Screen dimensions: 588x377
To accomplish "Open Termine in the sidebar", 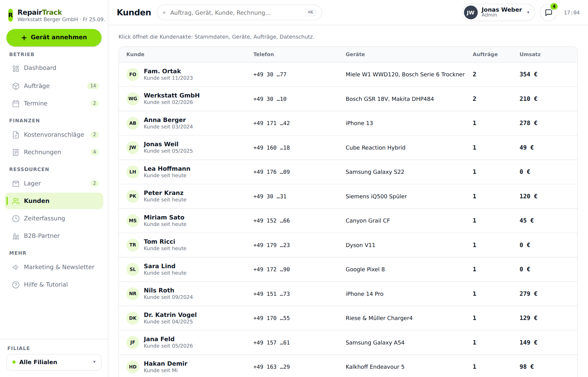I will 54,104.
